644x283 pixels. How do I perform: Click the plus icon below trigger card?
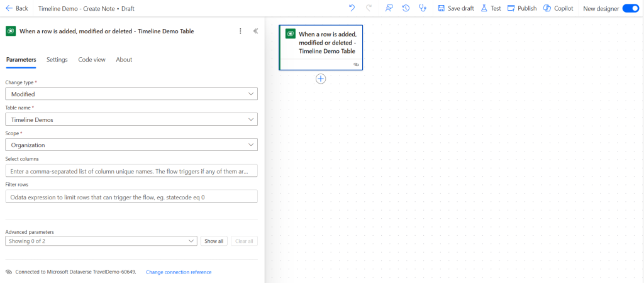[321, 79]
